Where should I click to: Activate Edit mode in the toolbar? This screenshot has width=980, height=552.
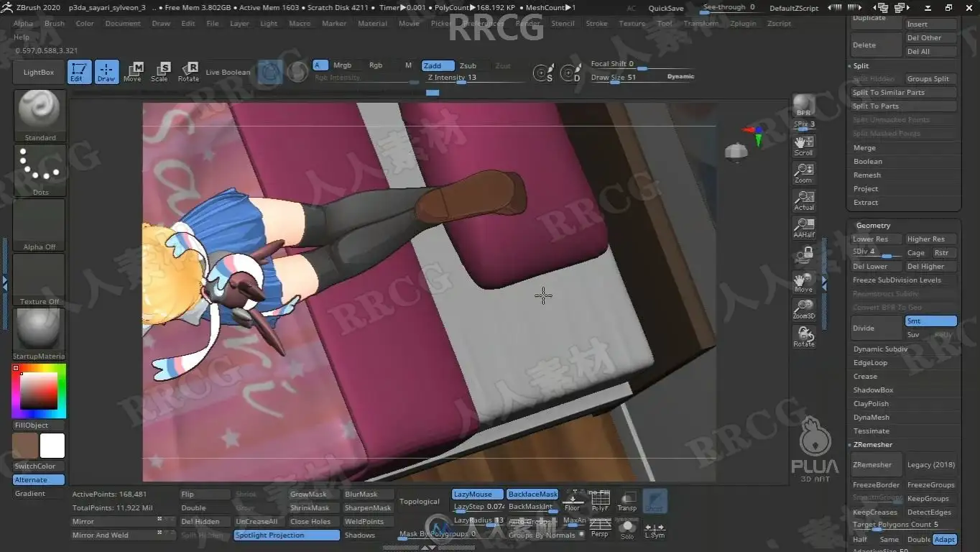click(x=79, y=72)
